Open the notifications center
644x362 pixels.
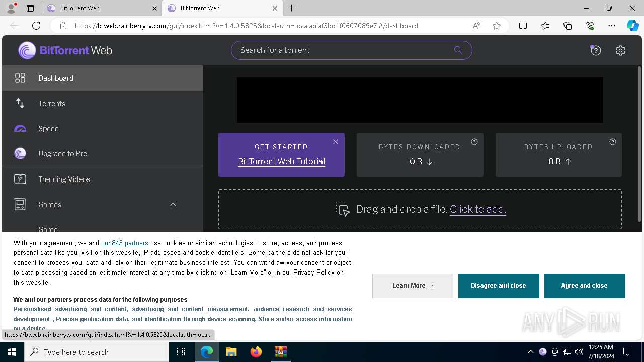[627, 352]
